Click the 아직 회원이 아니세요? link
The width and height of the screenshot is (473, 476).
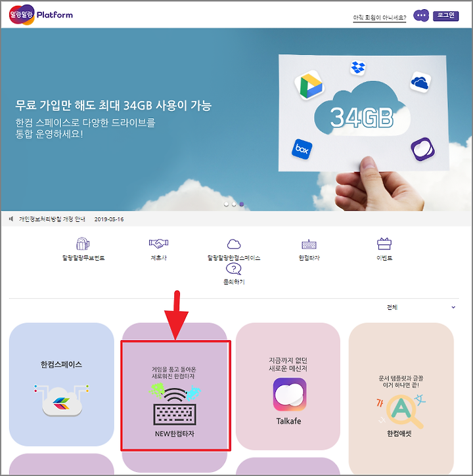(380, 18)
